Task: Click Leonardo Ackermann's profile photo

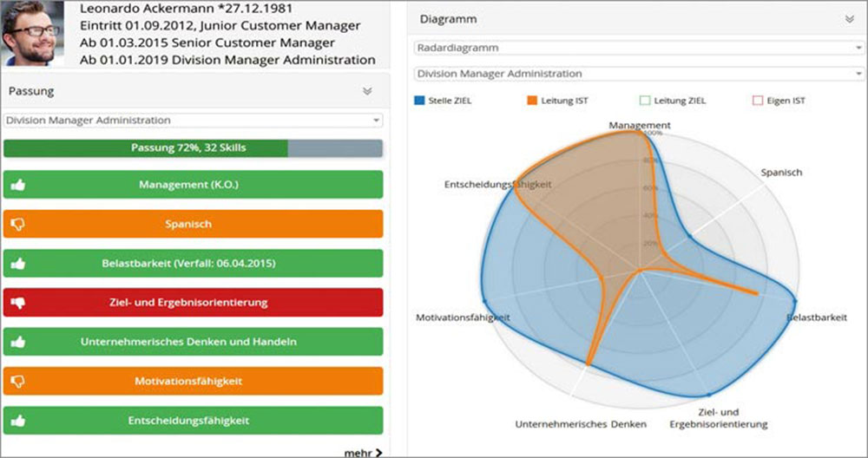Action: click(33, 34)
